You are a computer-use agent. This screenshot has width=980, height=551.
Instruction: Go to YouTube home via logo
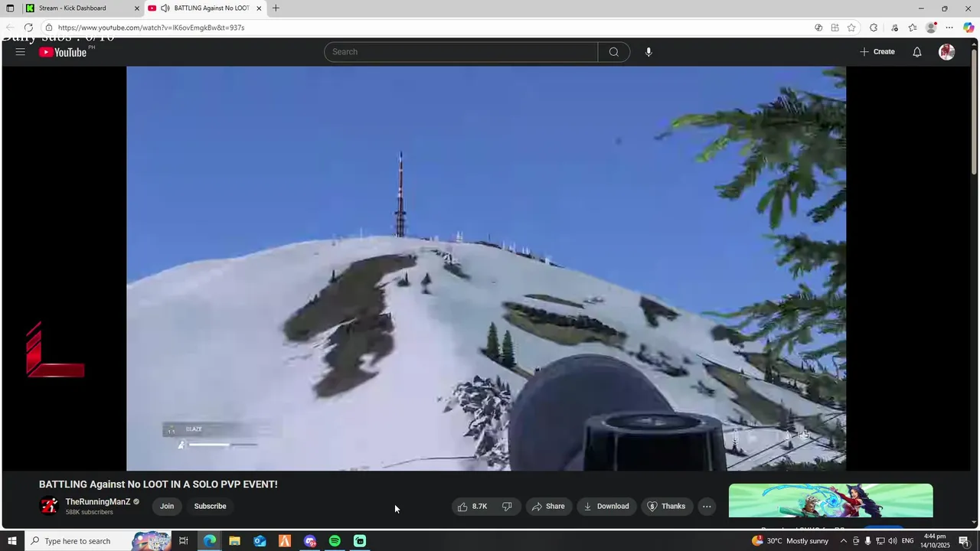pyautogui.click(x=63, y=52)
